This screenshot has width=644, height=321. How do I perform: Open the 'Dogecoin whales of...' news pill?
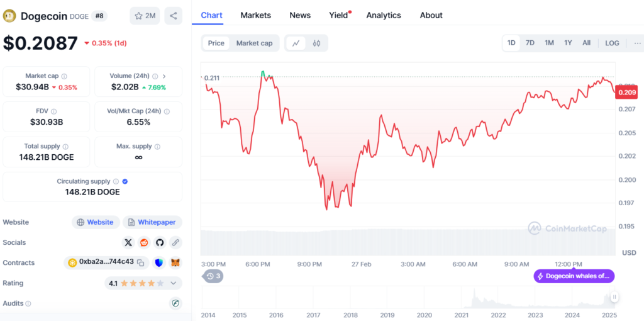pyautogui.click(x=574, y=276)
